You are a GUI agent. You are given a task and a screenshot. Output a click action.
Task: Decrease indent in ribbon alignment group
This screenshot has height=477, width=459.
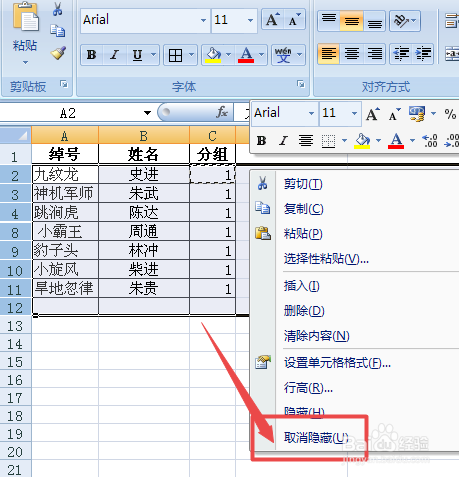[x=401, y=53]
